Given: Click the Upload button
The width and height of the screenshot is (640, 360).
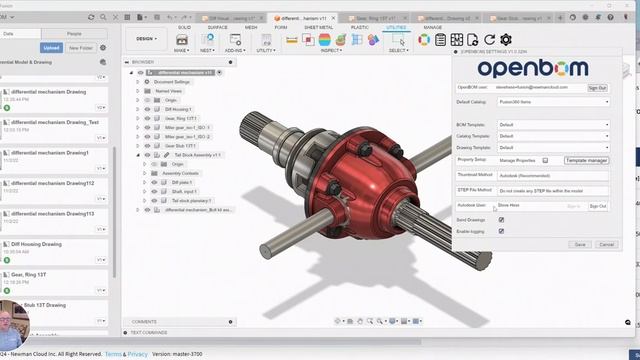Looking at the screenshot, I should (51, 48).
